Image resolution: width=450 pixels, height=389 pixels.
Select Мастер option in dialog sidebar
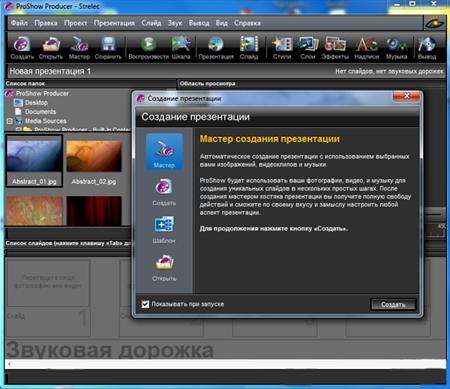[164, 152]
